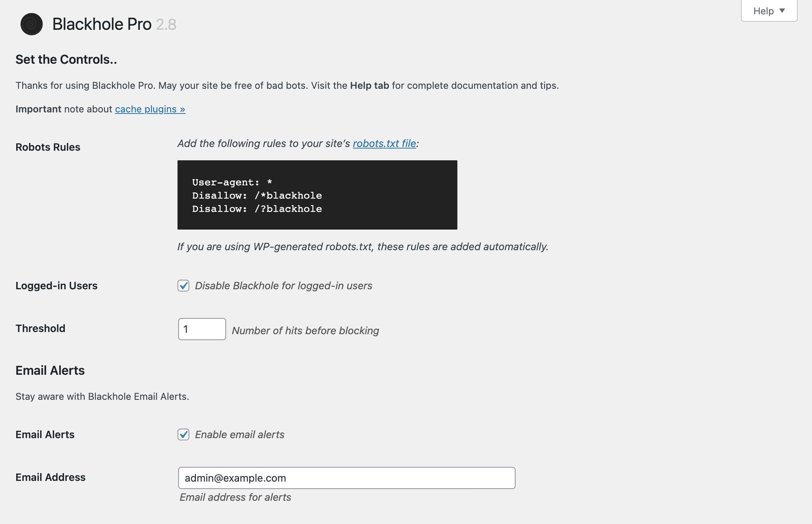
Task: Click the Threshold number input field
Action: (x=202, y=329)
